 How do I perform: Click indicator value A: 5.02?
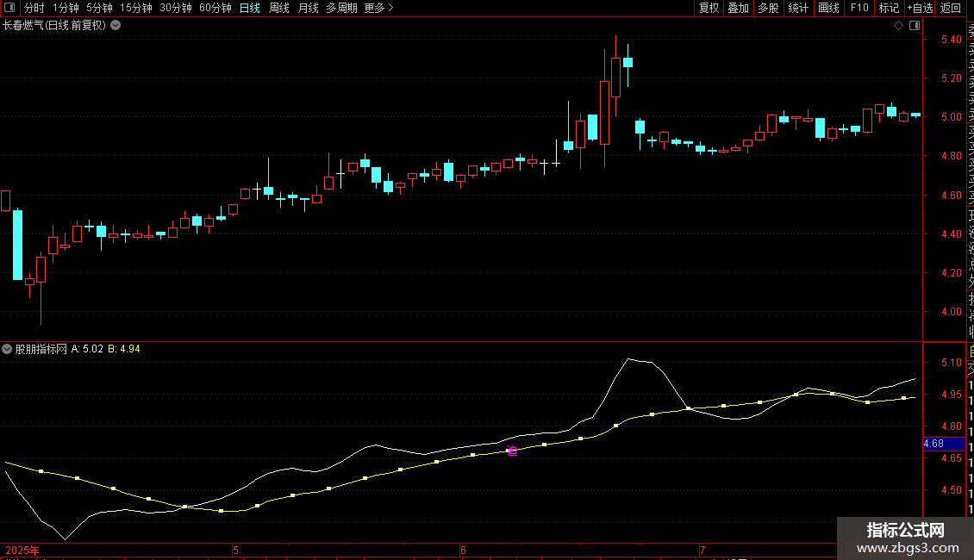pos(87,349)
